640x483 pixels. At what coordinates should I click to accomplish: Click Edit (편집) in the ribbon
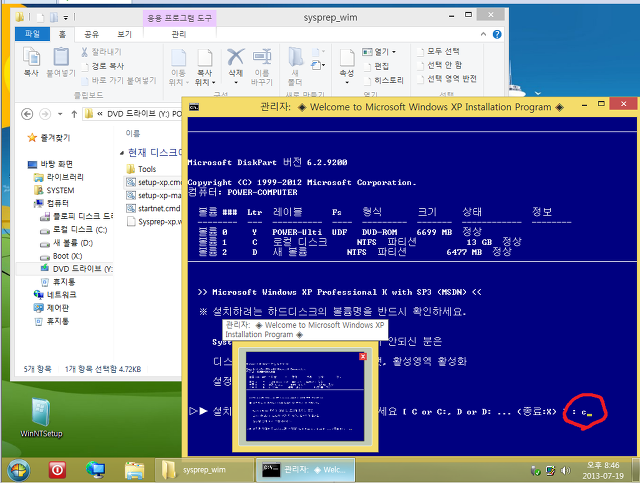pyautogui.click(x=377, y=66)
